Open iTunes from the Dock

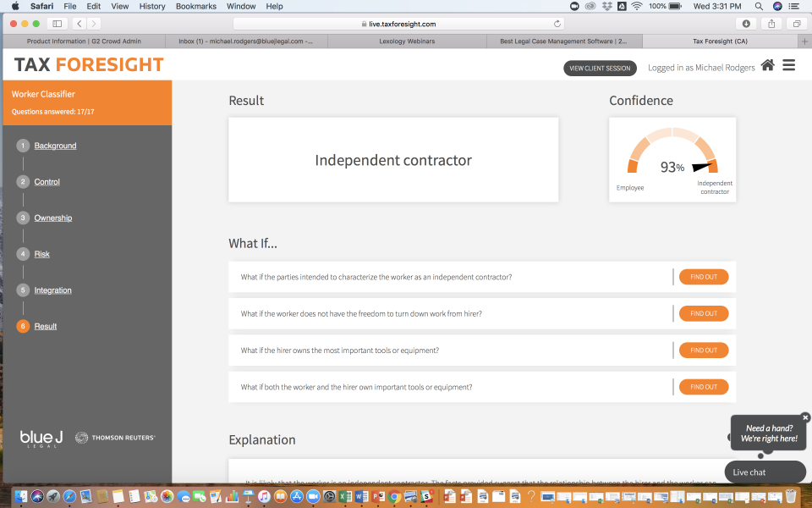264,497
